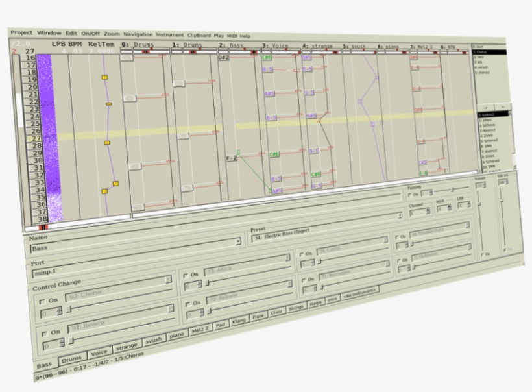Switch to the Drums instrument tab
This screenshot has width=532, height=392.
71,360
